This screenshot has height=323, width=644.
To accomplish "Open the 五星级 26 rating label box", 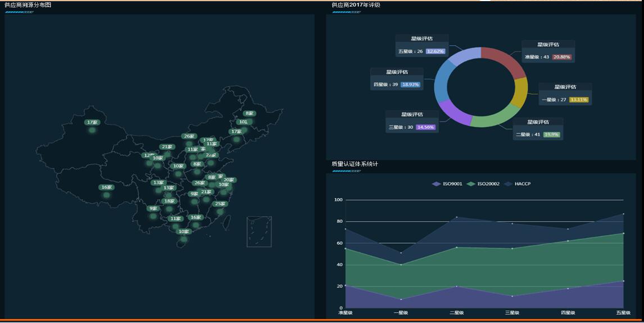I will pos(421,46).
